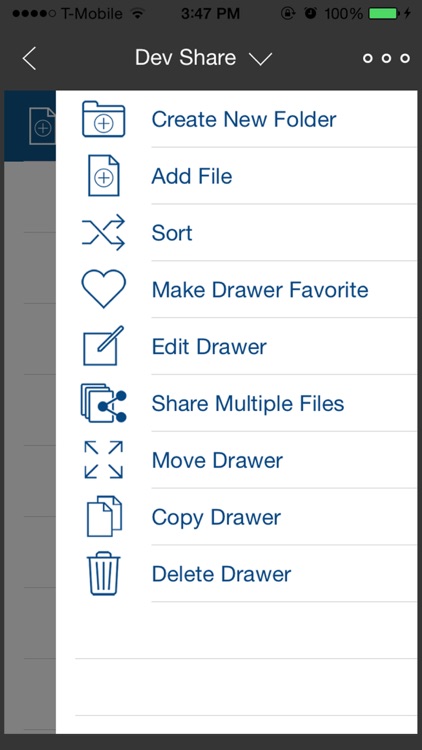
Task: Click the Sort shuffle arrows icon
Action: coord(103,232)
